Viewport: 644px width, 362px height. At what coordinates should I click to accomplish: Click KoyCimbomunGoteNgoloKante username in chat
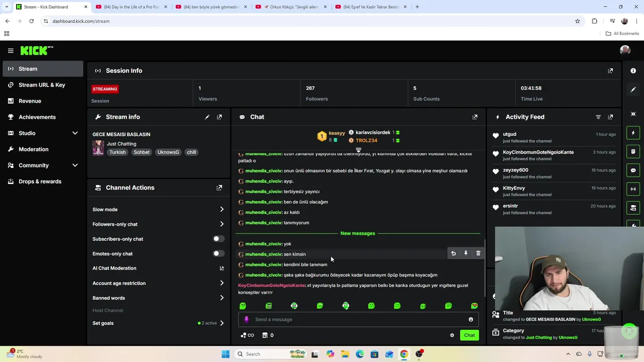(272, 286)
